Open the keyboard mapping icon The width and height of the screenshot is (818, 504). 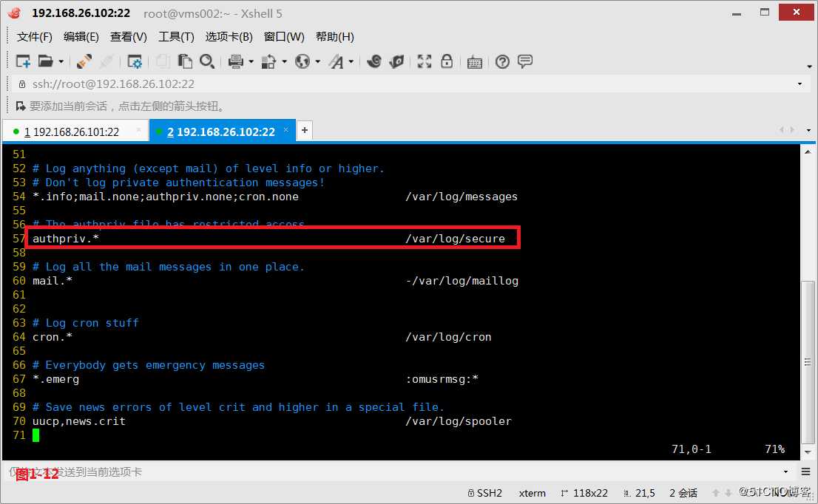click(474, 63)
